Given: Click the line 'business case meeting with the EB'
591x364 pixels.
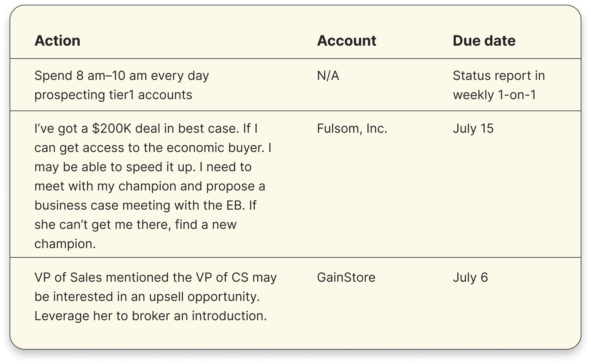Looking at the screenshot, I should click(138, 205).
